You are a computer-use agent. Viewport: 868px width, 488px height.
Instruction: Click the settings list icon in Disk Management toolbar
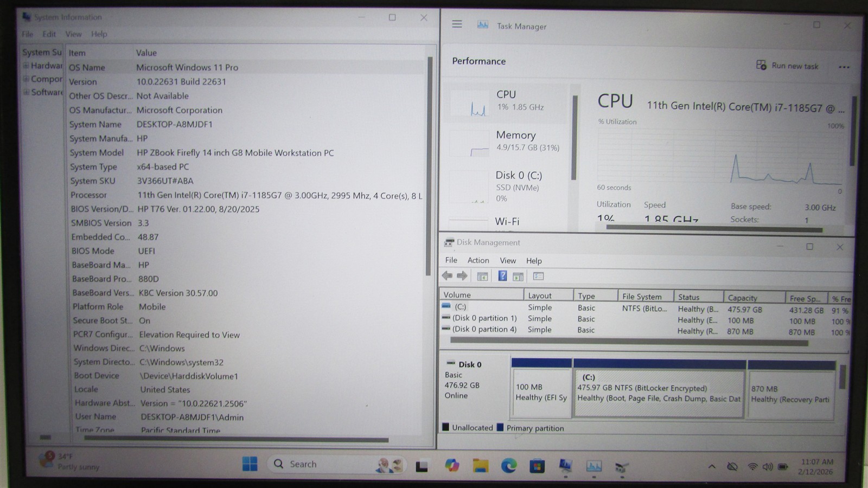[538, 276]
